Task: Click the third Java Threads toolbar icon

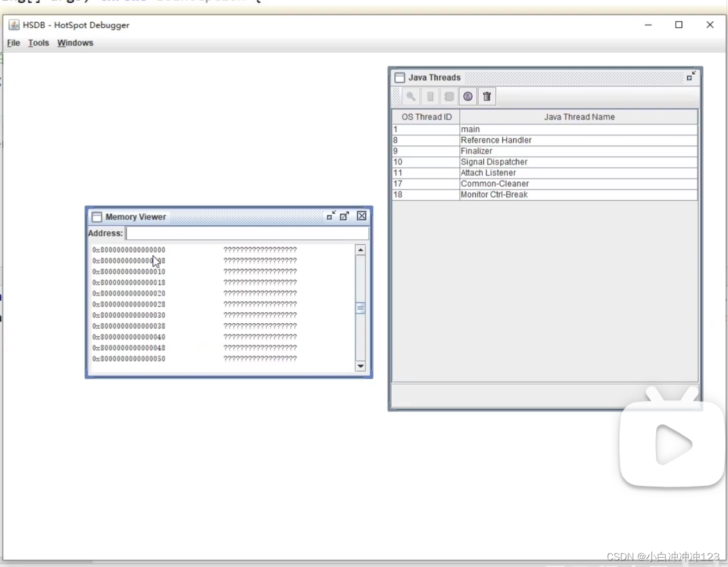Action: pyautogui.click(x=449, y=97)
